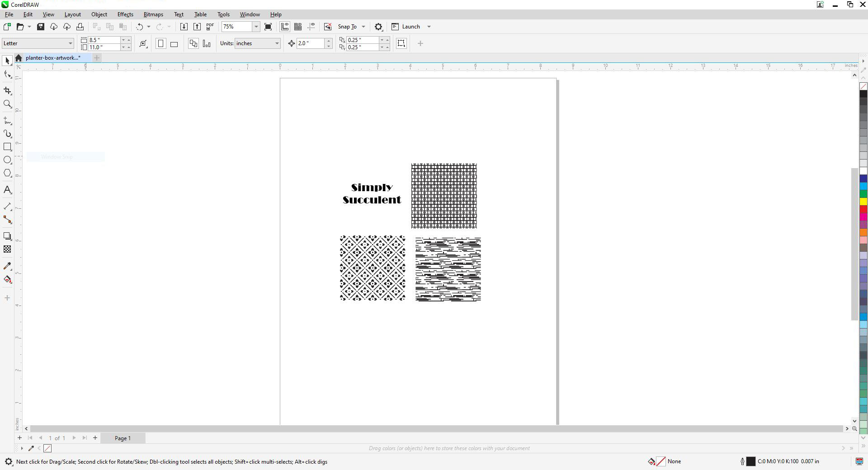The width and height of the screenshot is (868, 470).
Task: Pick the red palette swatch
Action: pyautogui.click(x=863, y=209)
